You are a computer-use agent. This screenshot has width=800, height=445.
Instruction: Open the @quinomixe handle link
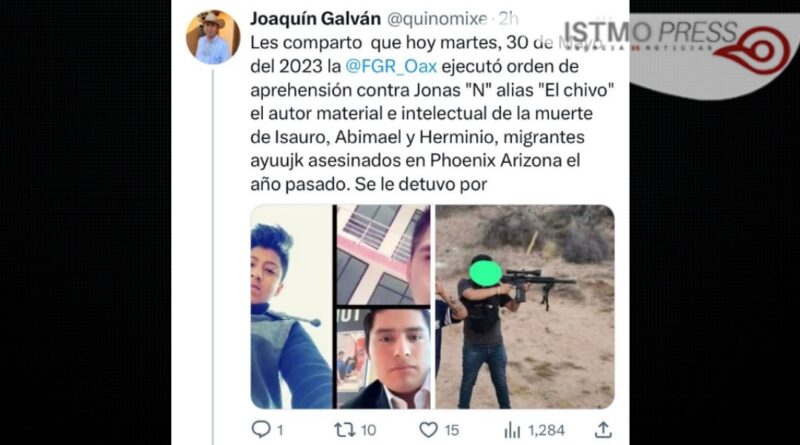tap(437, 19)
